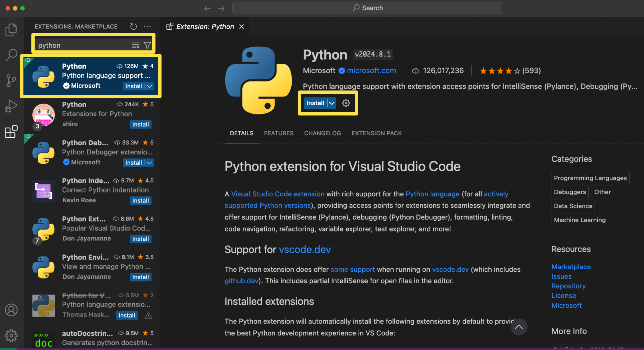This screenshot has height=350, width=644.
Task: Open the Search view in activity bar
Action: 11,55
